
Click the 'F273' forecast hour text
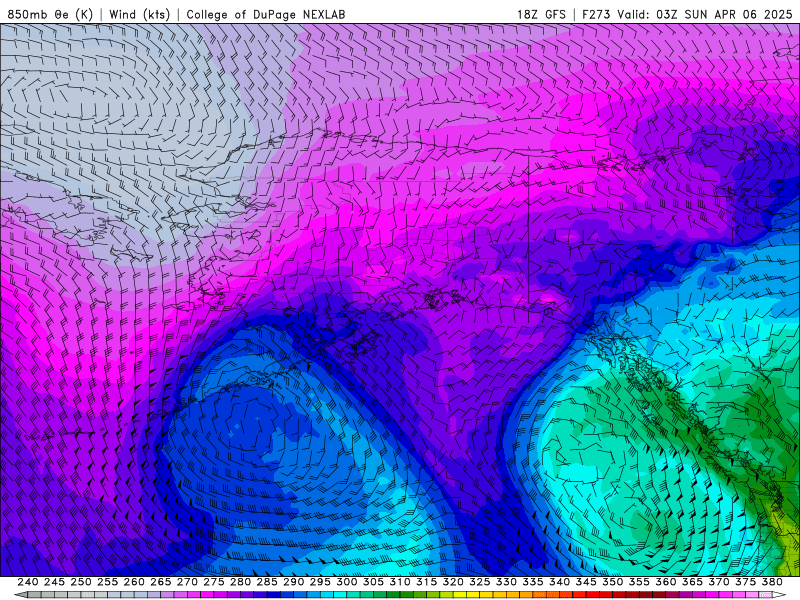596,14
